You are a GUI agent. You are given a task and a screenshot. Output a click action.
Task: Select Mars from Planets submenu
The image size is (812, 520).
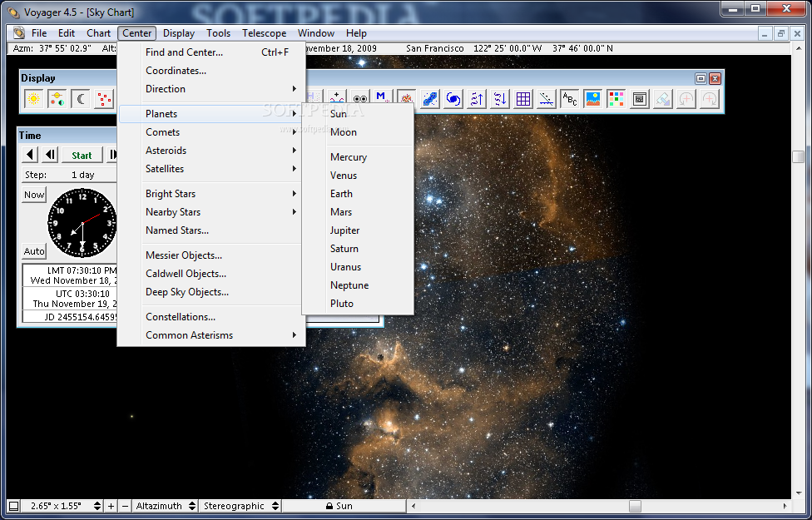(x=358, y=212)
